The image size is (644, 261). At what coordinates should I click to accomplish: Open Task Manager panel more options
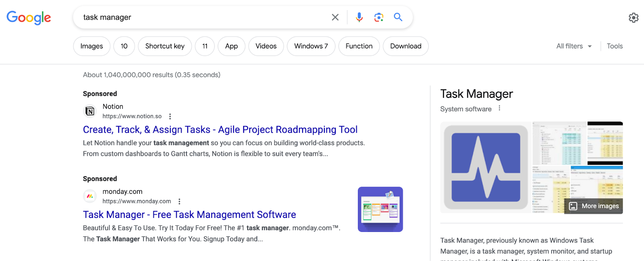point(500,108)
